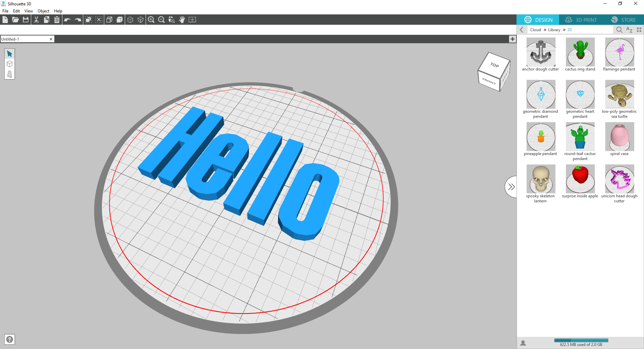Select the Pan hand tool

(182, 20)
